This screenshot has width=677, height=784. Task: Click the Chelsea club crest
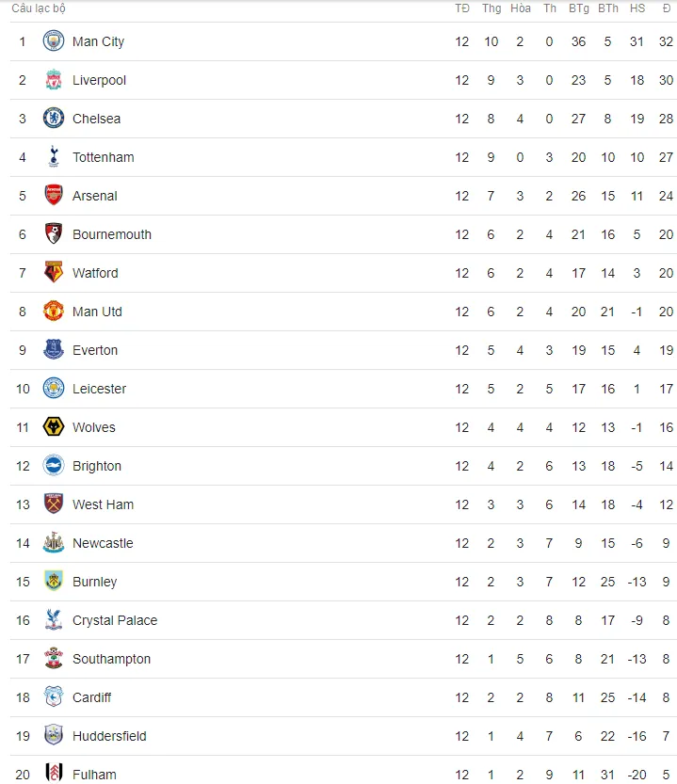coord(54,118)
